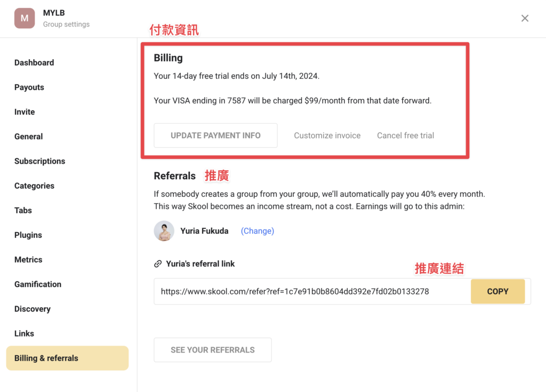Screen dimensions: 546x392
Task: Close the group settings dialog
Action: [x=525, y=18]
